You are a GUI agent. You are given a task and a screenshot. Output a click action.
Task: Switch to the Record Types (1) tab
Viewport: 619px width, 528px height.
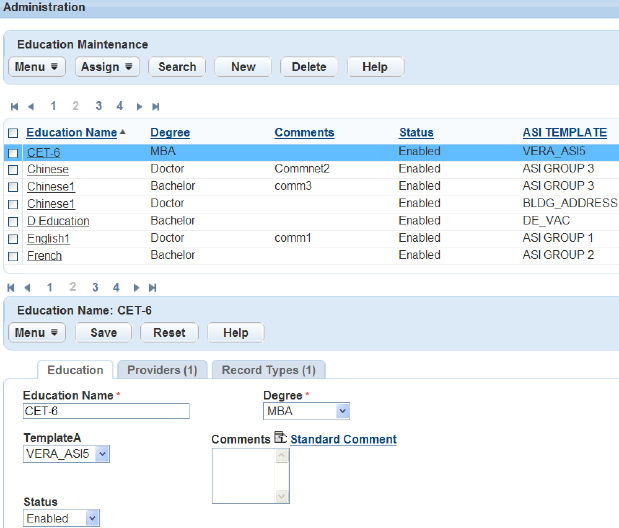click(268, 370)
